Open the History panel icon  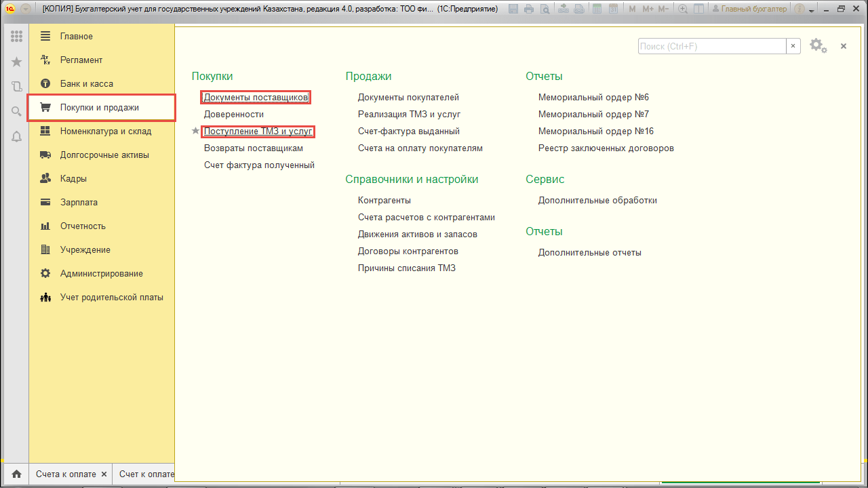coord(15,85)
